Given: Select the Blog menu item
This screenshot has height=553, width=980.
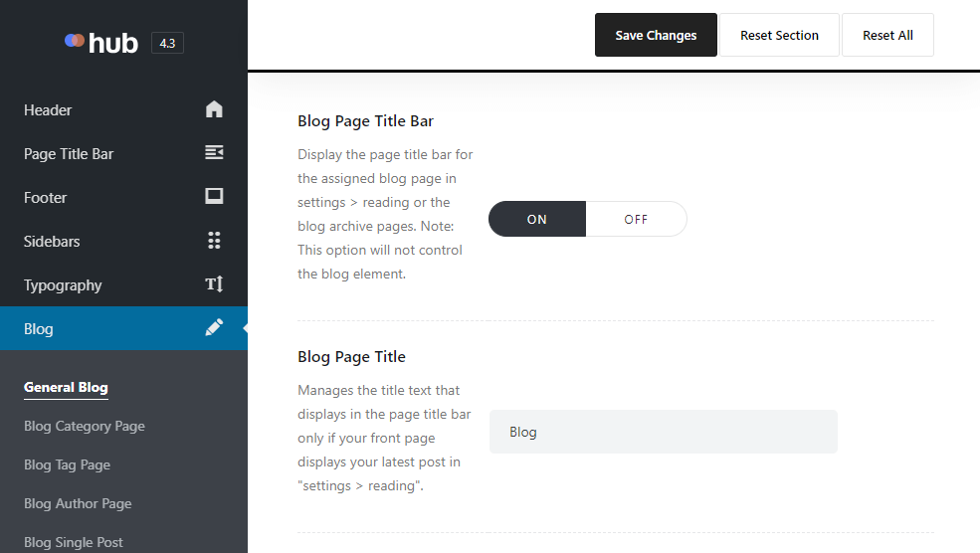Looking at the screenshot, I should pyautogui.click(x=123, y=328).
